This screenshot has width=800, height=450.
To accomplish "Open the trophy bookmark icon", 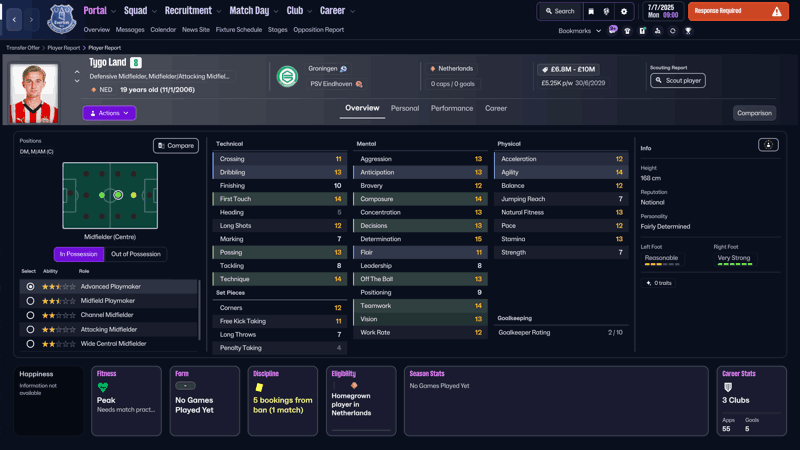I will 688,31.
